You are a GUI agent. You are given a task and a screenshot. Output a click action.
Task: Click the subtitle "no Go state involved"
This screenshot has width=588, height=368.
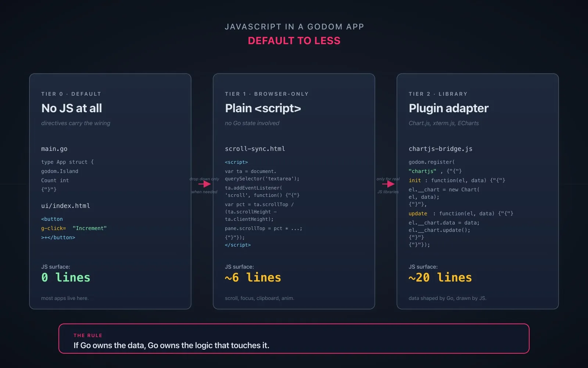tap(252, 123)
